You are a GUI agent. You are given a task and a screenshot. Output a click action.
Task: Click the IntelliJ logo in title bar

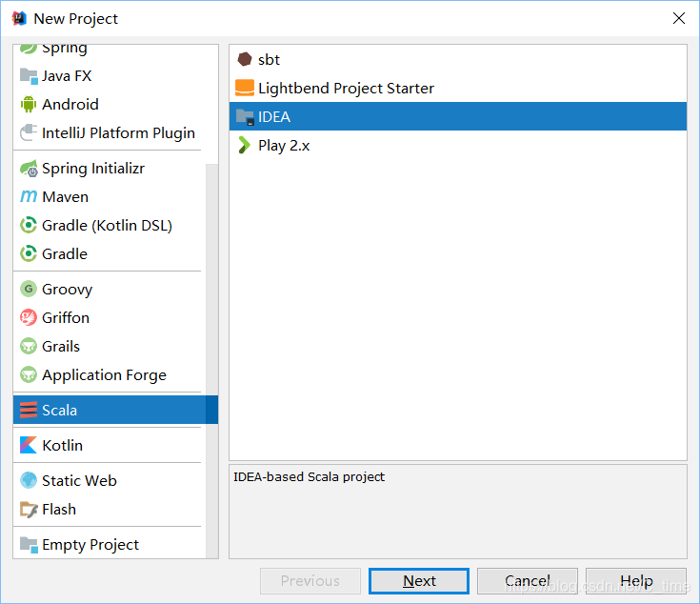(19, 18)
